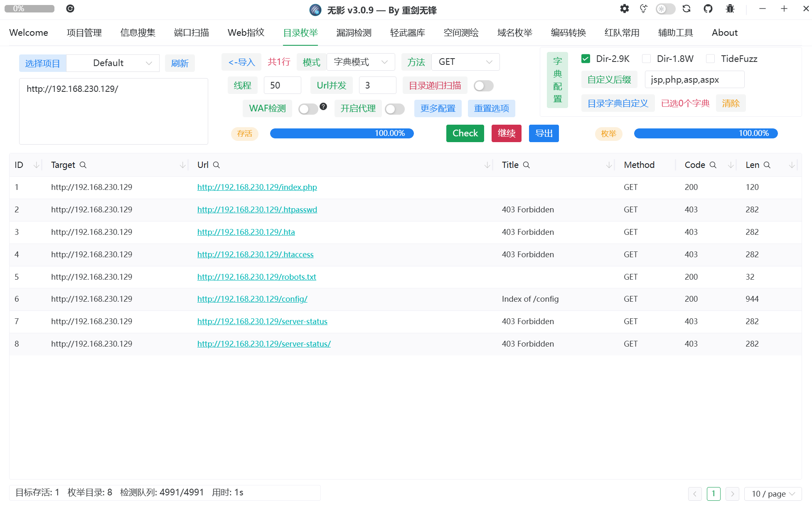Click the bug report icon
The height and width of the screenshot is (512, 812).
tap(730, 9)
